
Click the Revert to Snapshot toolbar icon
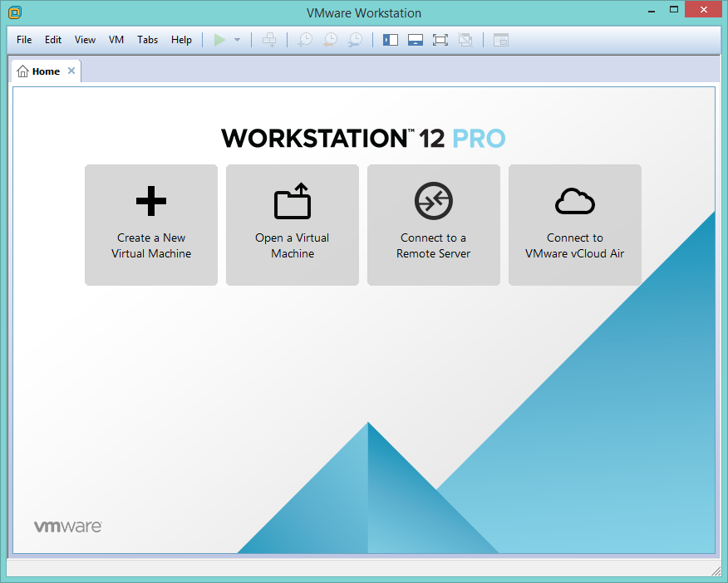330,40
